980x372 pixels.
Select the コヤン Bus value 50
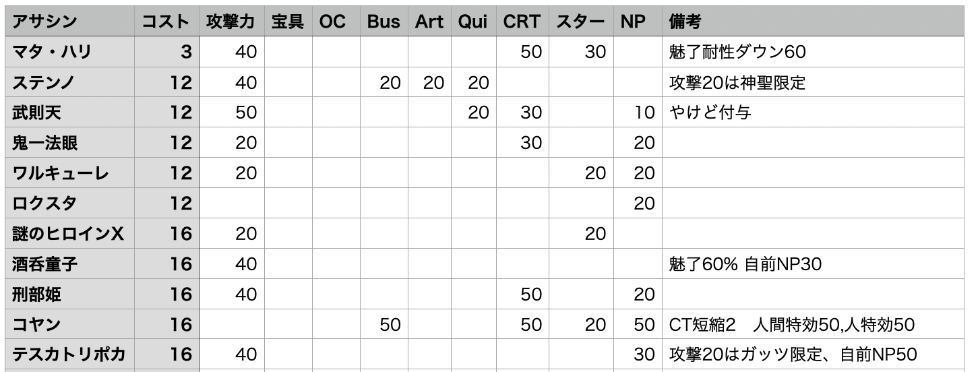[x=390, y=325]
